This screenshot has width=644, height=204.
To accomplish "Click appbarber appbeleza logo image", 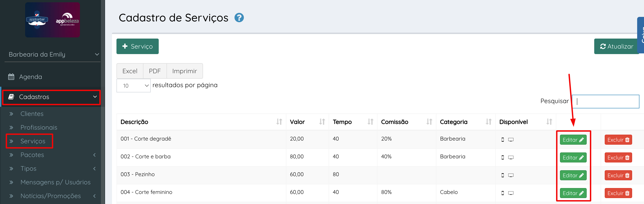I will coord(53,20).
